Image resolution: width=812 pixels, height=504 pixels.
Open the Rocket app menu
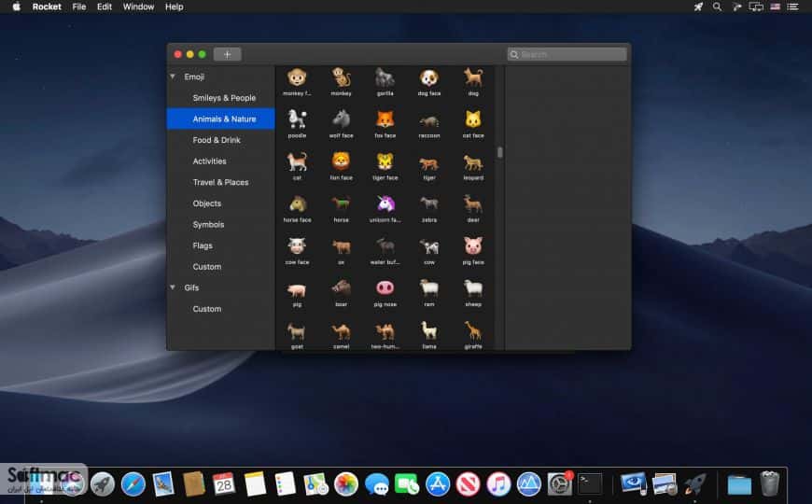(x=47, y=7)
